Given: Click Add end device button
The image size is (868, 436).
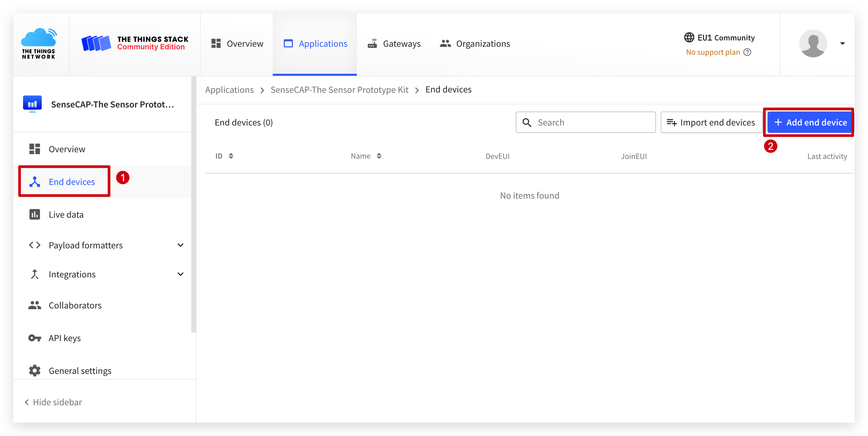Looking at the screenshot, I should pos(810,122).
